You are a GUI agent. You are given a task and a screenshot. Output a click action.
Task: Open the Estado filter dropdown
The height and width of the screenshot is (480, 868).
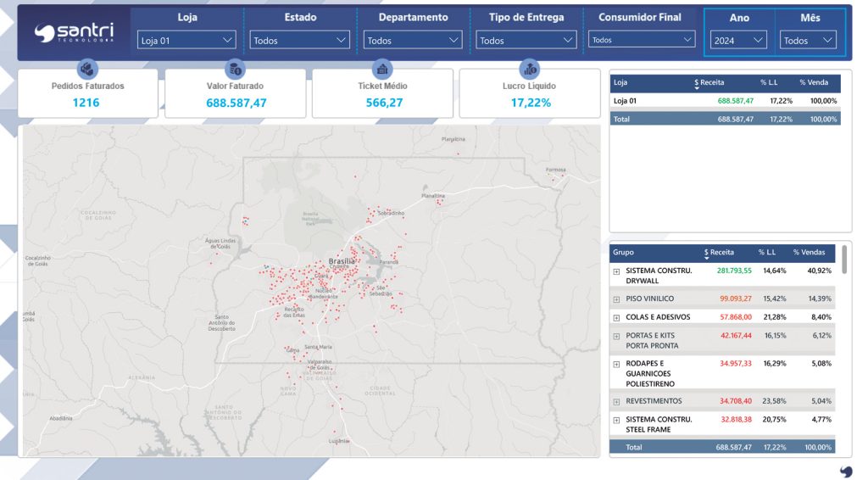coord(300,40)
